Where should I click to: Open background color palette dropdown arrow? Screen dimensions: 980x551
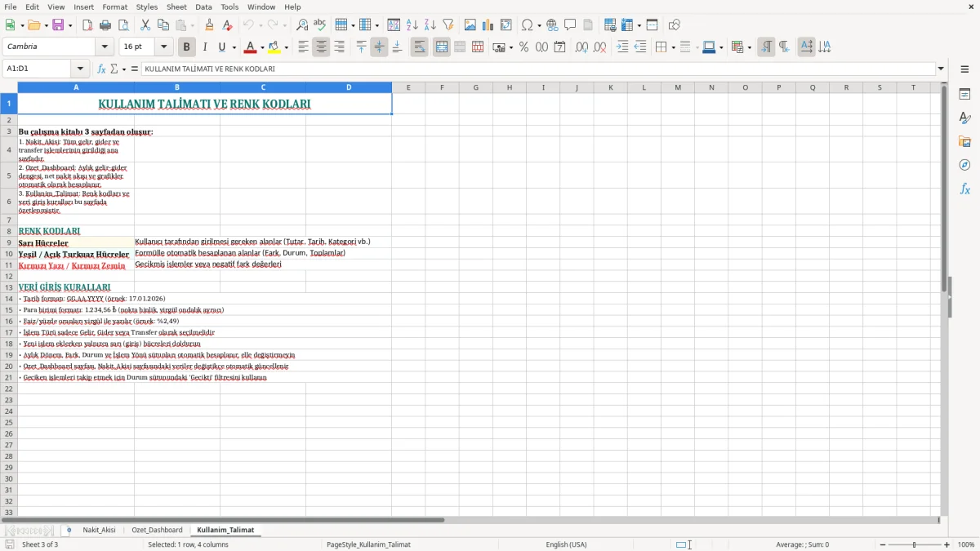(x=286, y=47)
